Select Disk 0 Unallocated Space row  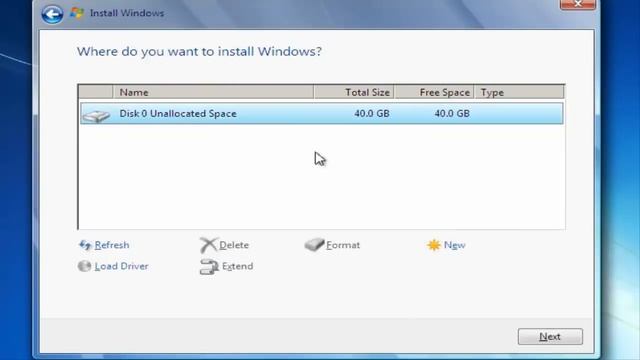(x=322, y=113)
